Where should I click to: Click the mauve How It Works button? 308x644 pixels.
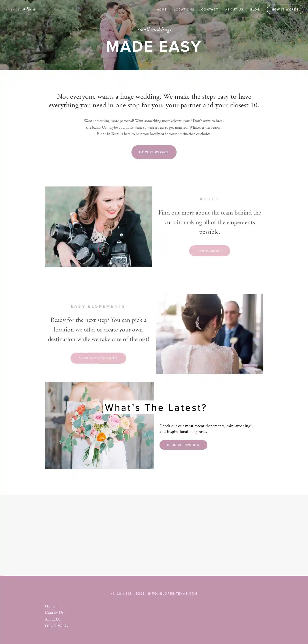pyautogui.click(x=154, y=152)
